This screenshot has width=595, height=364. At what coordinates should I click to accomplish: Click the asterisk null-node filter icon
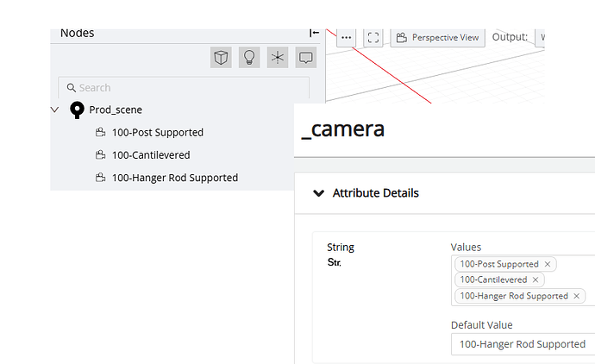point(278,58)
